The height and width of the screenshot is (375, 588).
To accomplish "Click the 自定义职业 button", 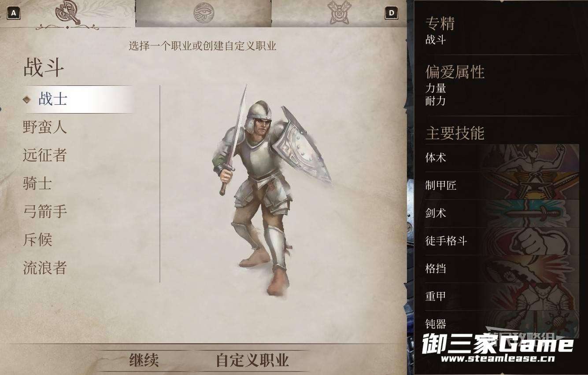I will point(252,360).
